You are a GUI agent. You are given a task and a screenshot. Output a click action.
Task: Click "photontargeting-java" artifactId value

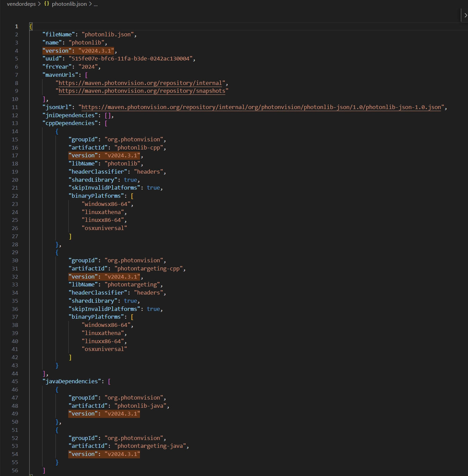[x=150, y=446]
